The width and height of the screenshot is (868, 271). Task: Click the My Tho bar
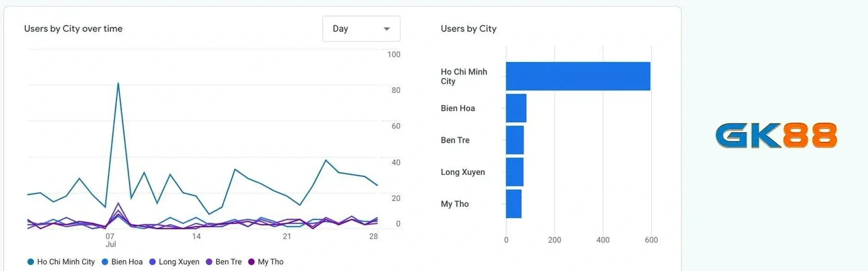pos(514,204)
